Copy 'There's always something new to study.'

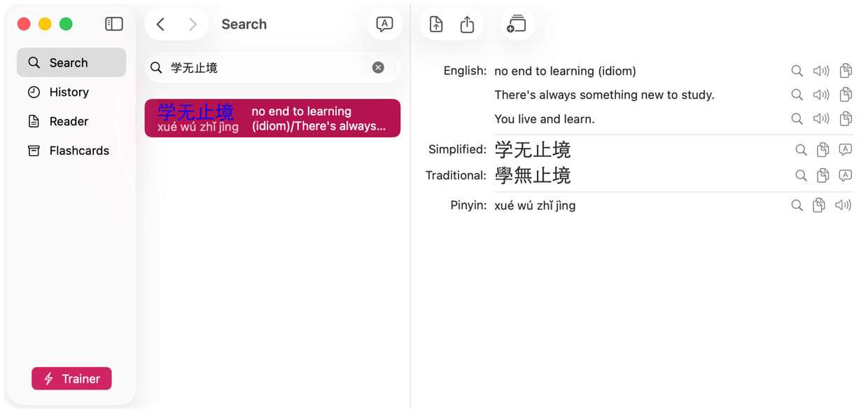click(846, 95)
